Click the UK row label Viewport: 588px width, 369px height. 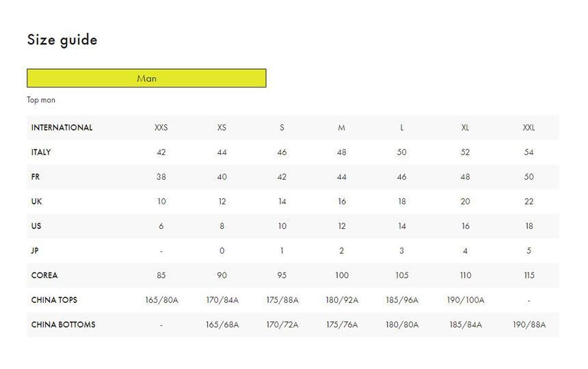[37, 202]
